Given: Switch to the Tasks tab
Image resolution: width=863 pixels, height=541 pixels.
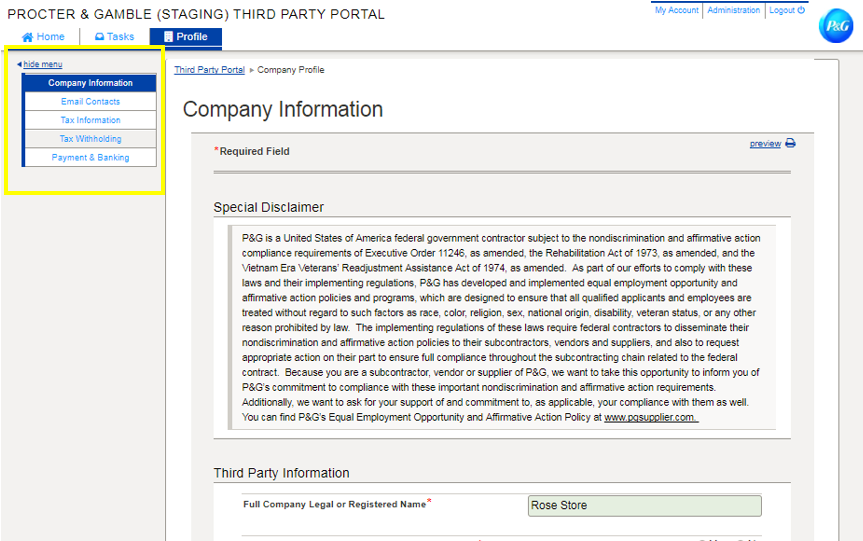Looking at the screenshot, I should (114, 37).
